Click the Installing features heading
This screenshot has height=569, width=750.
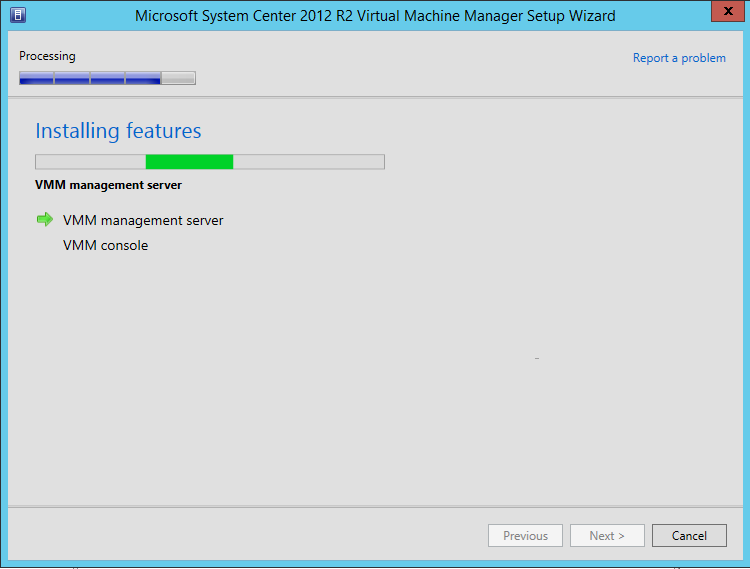[x=118, y=131]
